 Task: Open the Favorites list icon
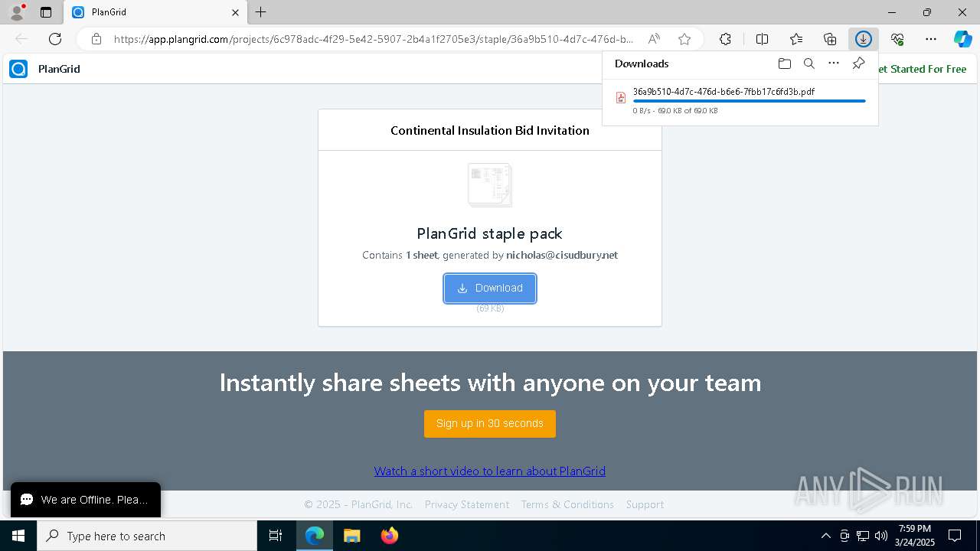[796, 39]
